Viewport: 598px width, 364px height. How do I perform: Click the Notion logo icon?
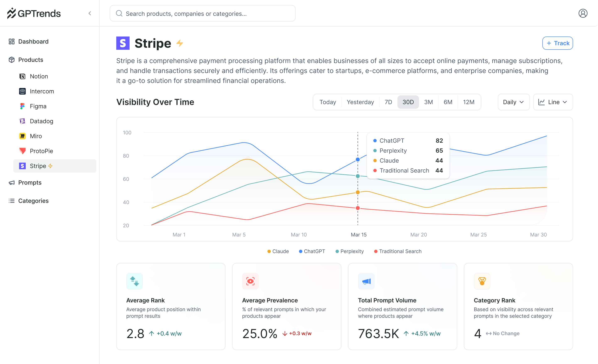[x=22, y=76]
